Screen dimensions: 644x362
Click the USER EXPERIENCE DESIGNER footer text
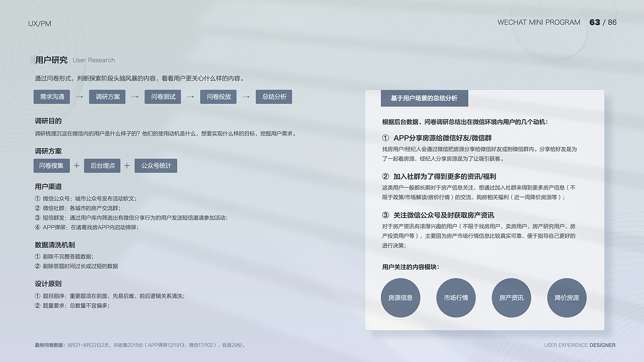coord(579,345)
